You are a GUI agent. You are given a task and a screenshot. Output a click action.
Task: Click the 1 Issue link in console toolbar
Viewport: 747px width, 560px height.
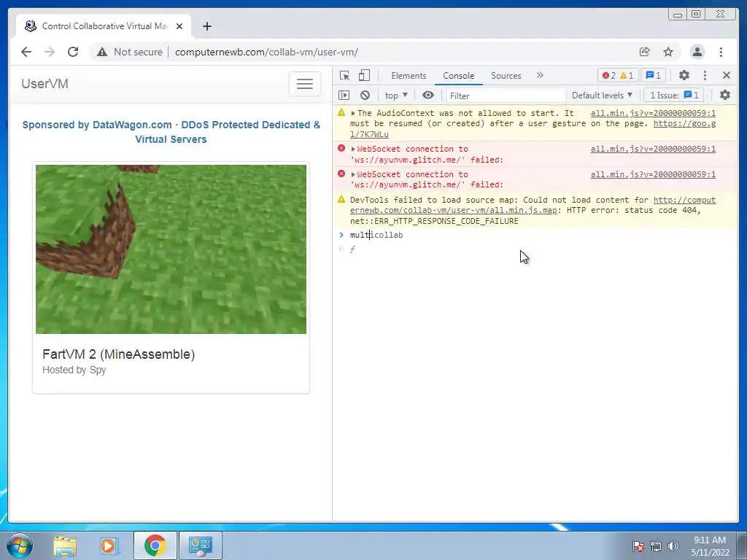675,96
